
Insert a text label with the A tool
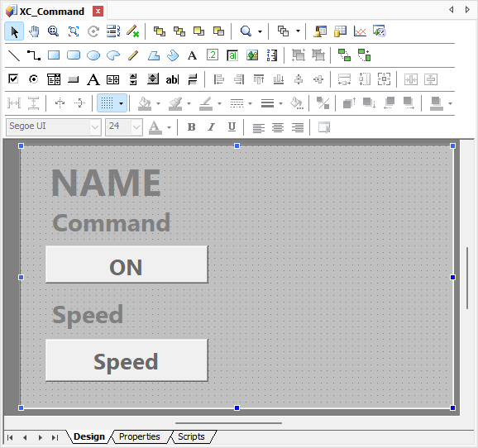pos(192,55)
